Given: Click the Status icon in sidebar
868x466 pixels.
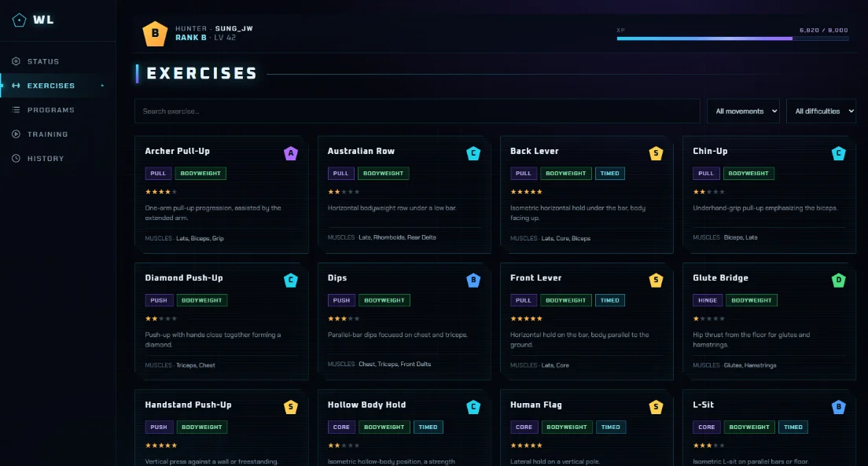Looking at the screenshot, I should click(x=16, y=61).
